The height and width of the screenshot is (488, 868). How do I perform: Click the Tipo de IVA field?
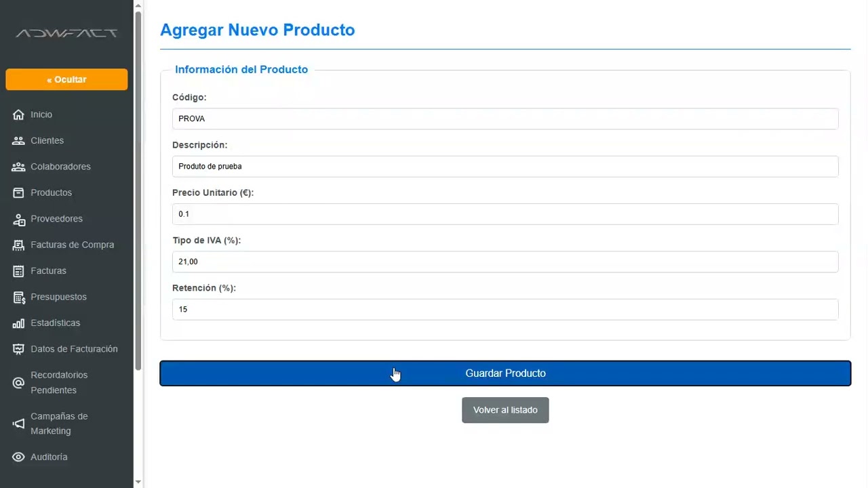tap(505, 262)
